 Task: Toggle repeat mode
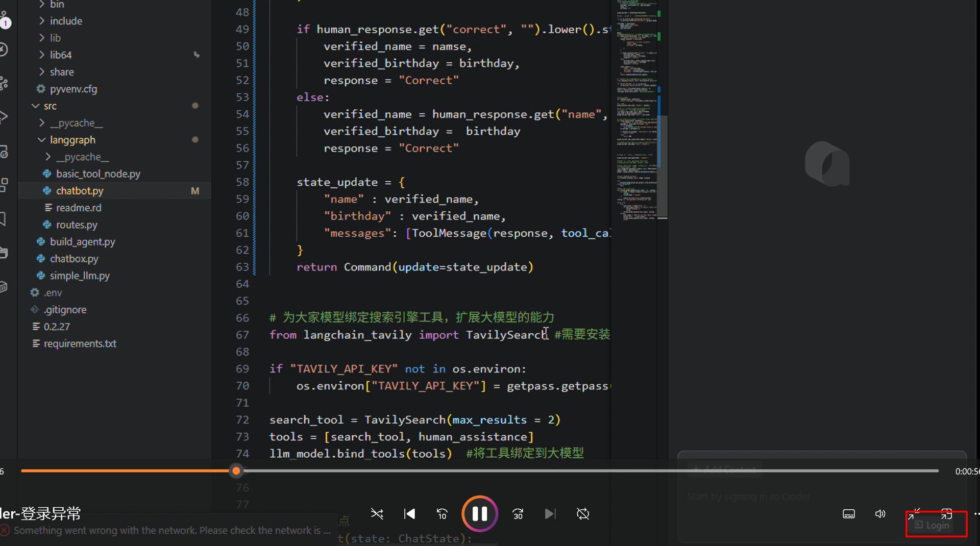click(582, 514)
